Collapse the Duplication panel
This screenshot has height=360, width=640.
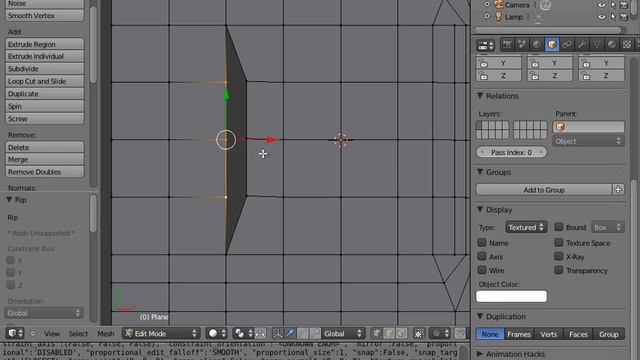tap(480, 316)
